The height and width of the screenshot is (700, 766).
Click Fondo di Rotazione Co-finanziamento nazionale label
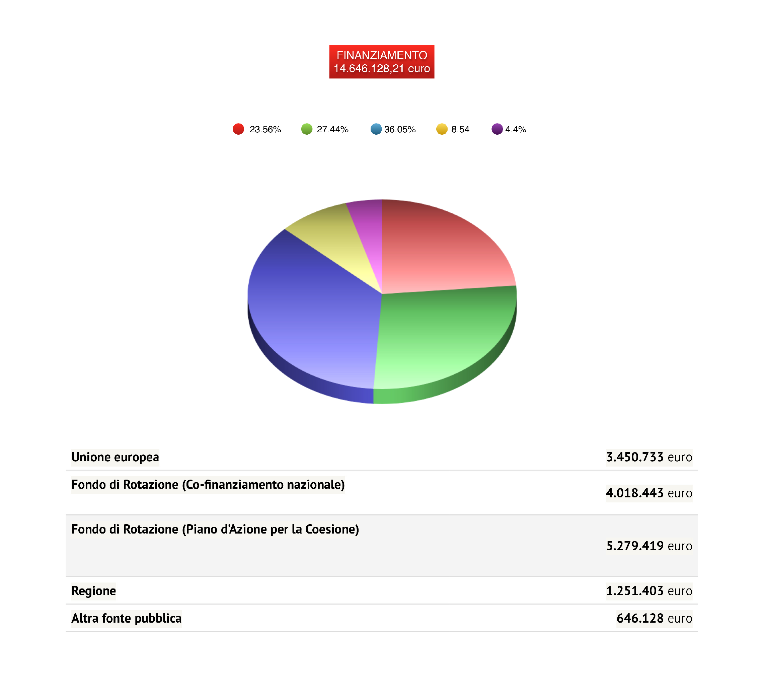click(x=208, y=485)
